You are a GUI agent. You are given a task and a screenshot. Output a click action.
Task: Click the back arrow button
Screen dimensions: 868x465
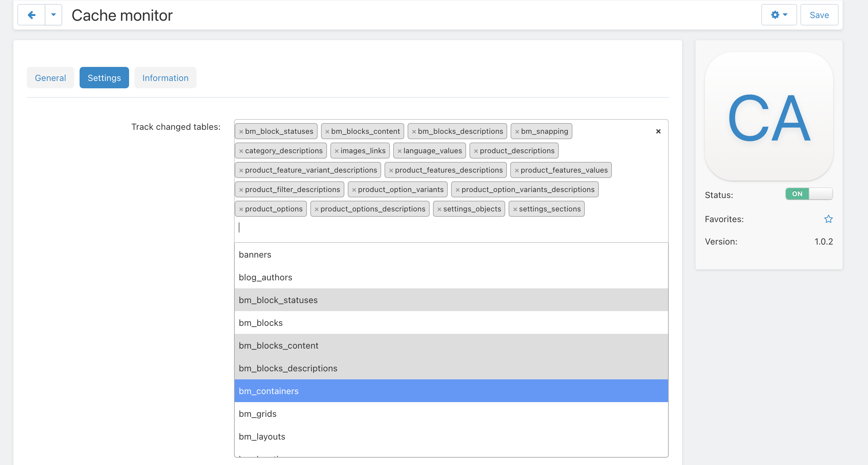point(31,15)
